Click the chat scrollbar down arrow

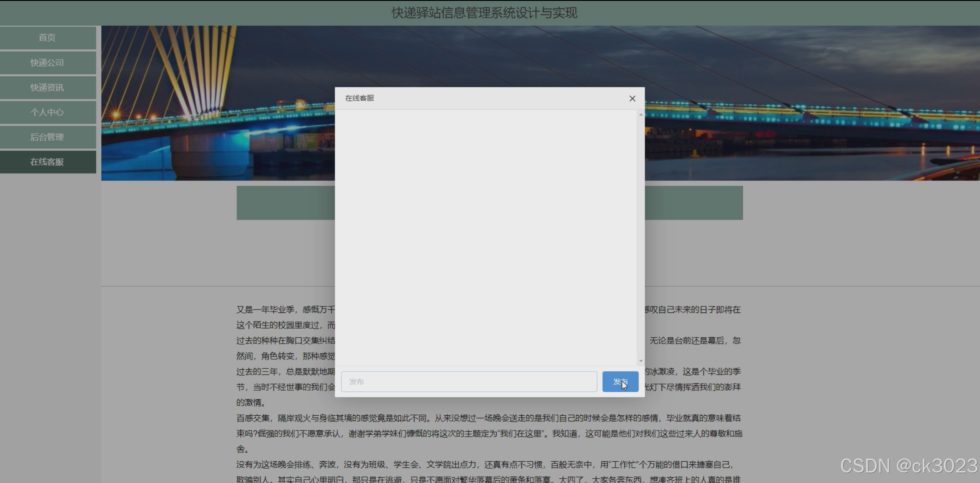pos(641,361)
